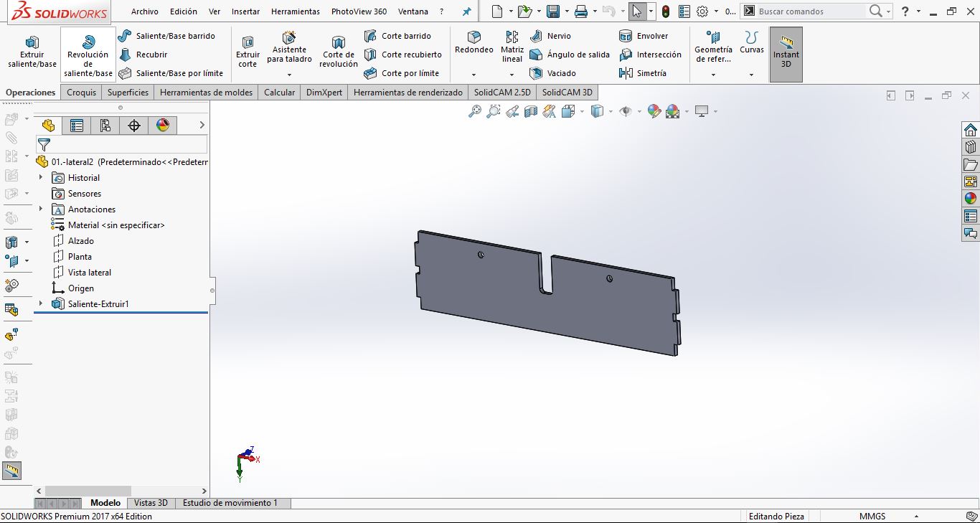980x523 pixels.
Task: Click the feature tree horizontal scrollbar
Action: pyautogui.click(x=88, y=491)
